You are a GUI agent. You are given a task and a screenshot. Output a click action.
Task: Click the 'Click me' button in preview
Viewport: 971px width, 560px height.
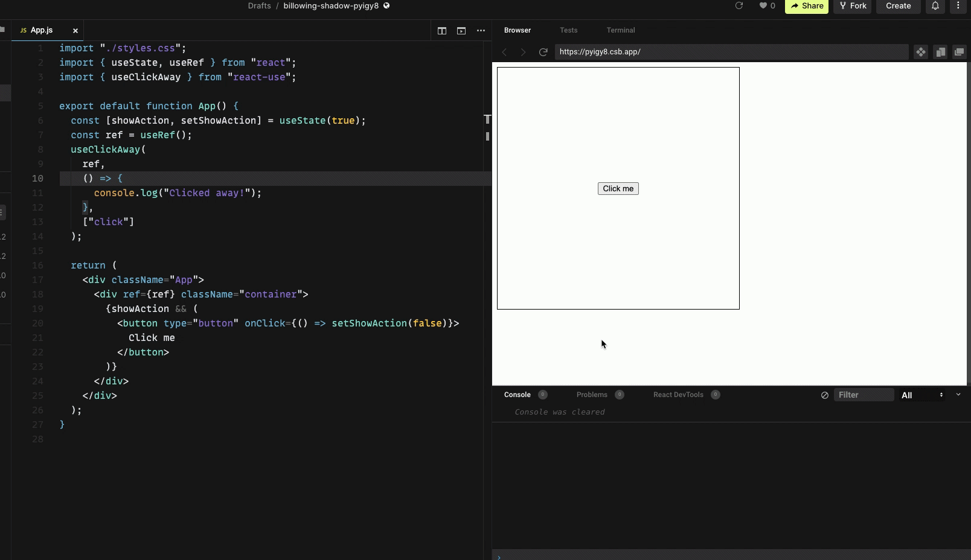tap(618, 189)
